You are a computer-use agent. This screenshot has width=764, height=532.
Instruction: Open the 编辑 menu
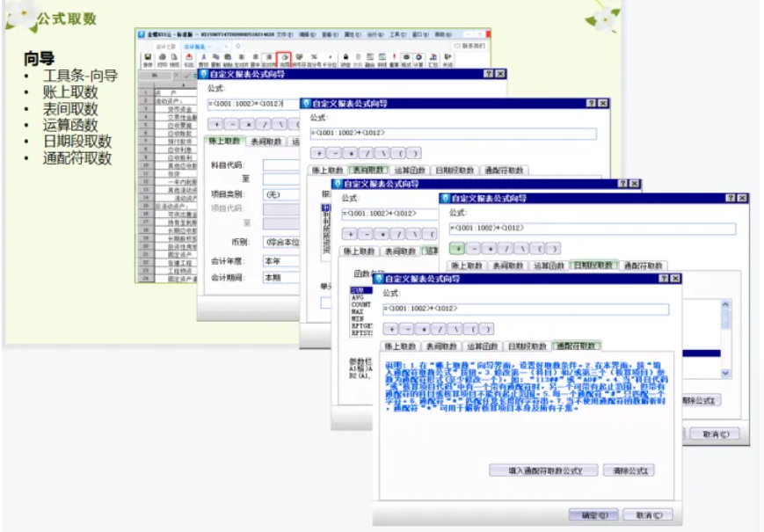coord(307,34)
